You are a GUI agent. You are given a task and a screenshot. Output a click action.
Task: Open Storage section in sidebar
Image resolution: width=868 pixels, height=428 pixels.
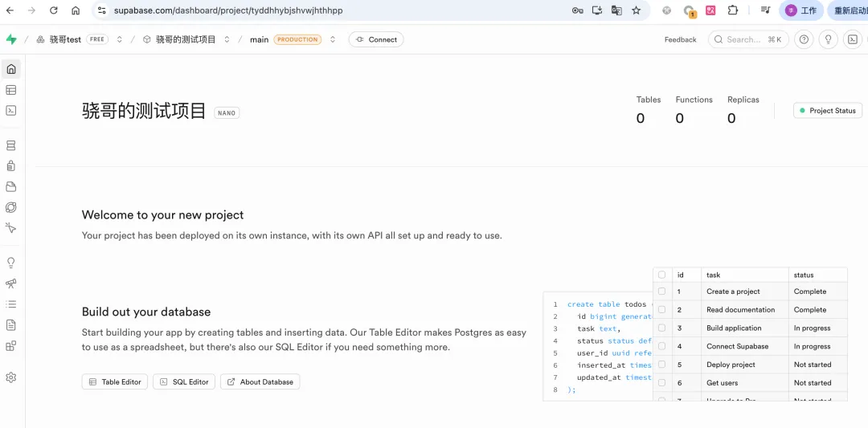point(11,187)
